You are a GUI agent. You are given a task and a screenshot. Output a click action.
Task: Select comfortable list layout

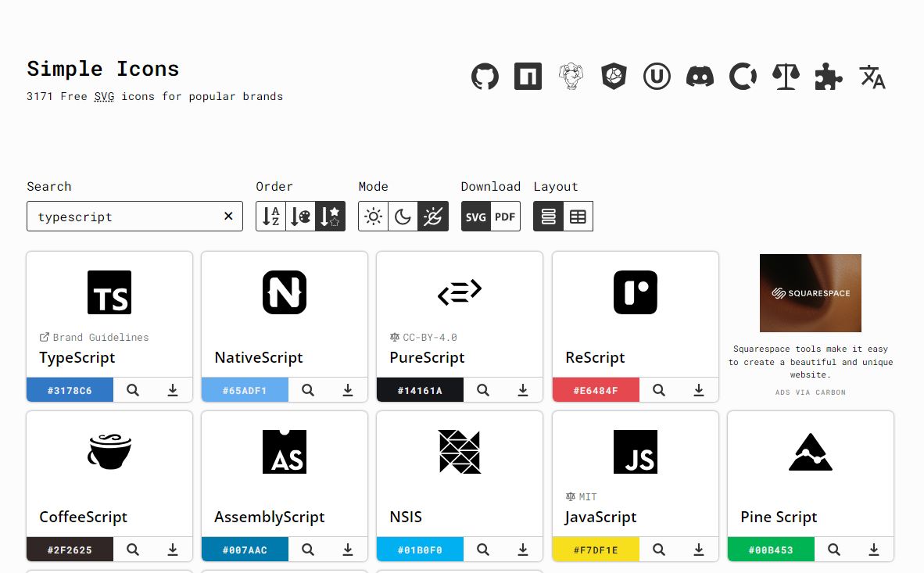(x=549, y=217)
